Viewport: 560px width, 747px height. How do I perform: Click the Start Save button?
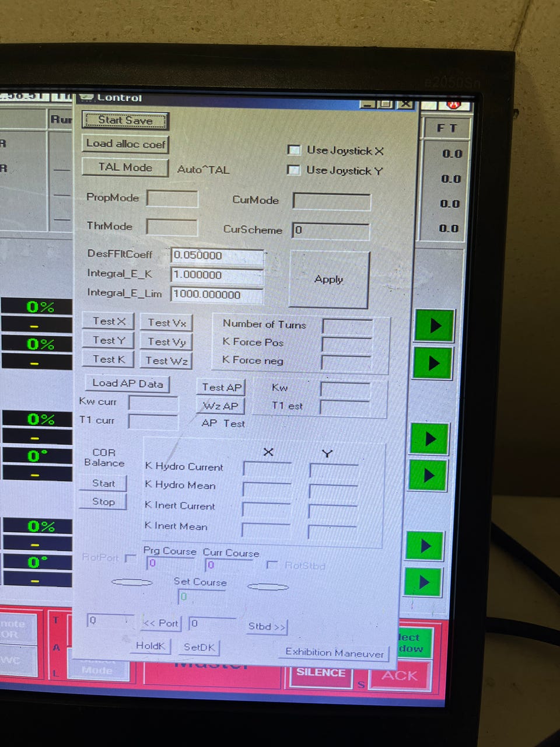pyautogui.click(x=125, y=120)
